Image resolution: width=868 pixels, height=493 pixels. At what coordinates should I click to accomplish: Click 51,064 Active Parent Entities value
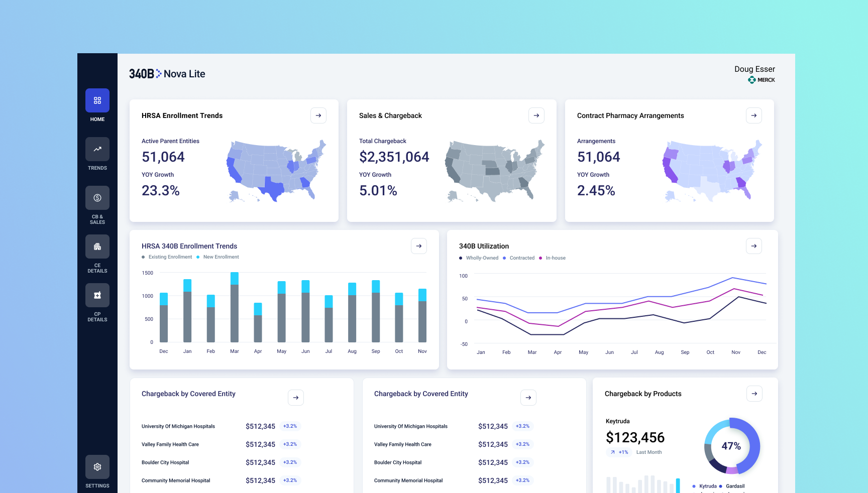[163, 157]
